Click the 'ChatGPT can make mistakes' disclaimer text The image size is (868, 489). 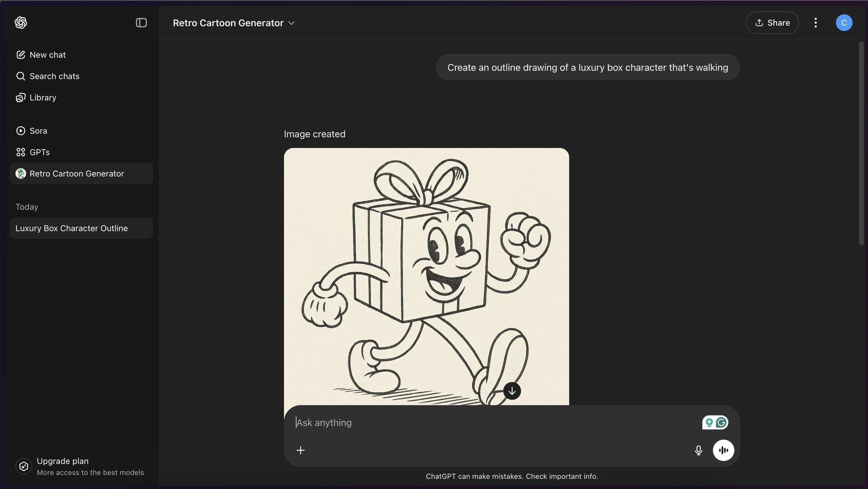pyautogui.click(x=512, y=476)
